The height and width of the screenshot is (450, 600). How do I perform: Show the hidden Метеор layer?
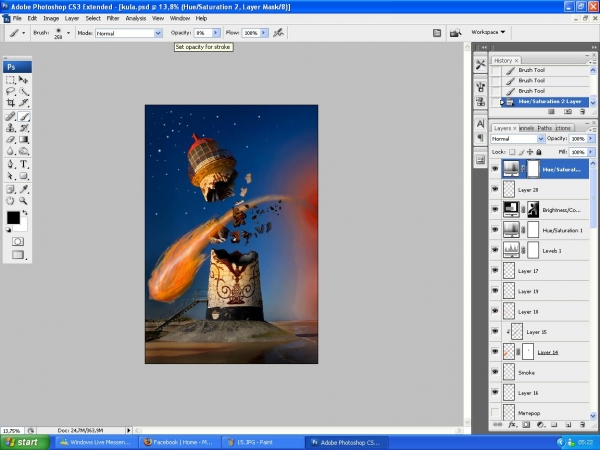[495, 412]
